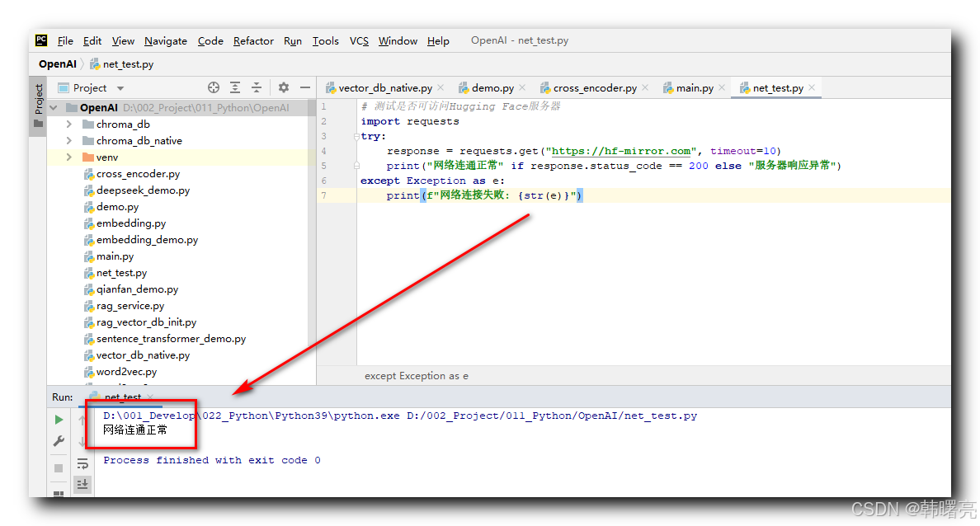Expand the chroma_db_native folder

(x=68, y=140)
